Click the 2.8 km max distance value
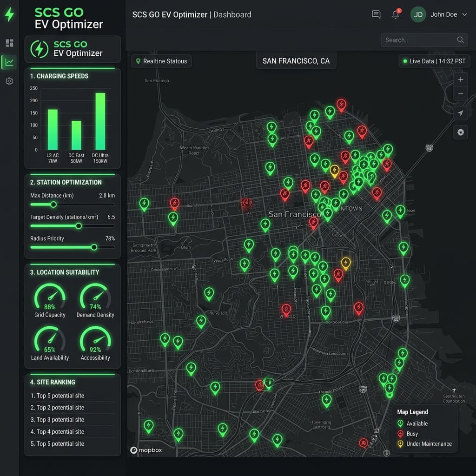 coord(107,196)
